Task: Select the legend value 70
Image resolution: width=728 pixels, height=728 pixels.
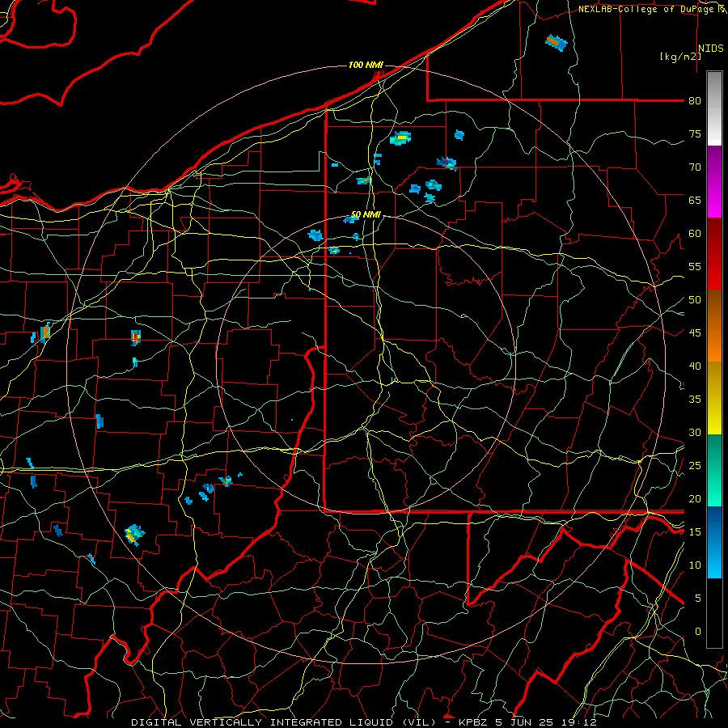Action: click(695, 167)
